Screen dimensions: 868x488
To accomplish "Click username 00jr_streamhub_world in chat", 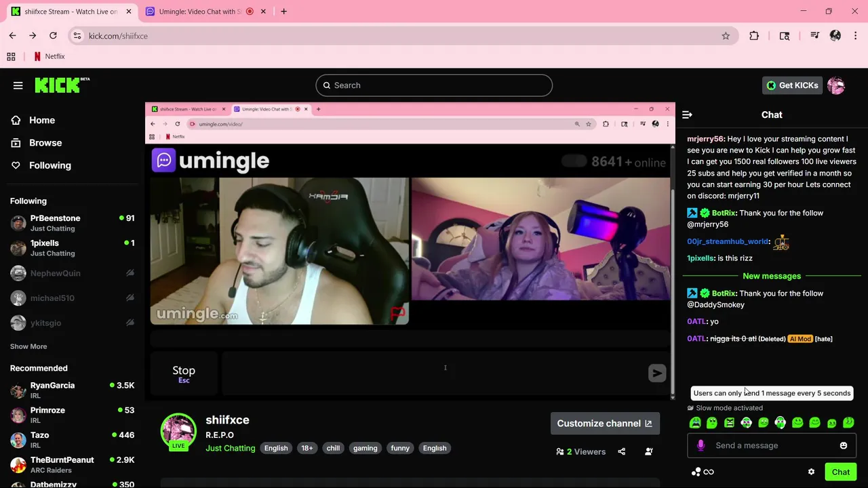I will pos(728,241).
